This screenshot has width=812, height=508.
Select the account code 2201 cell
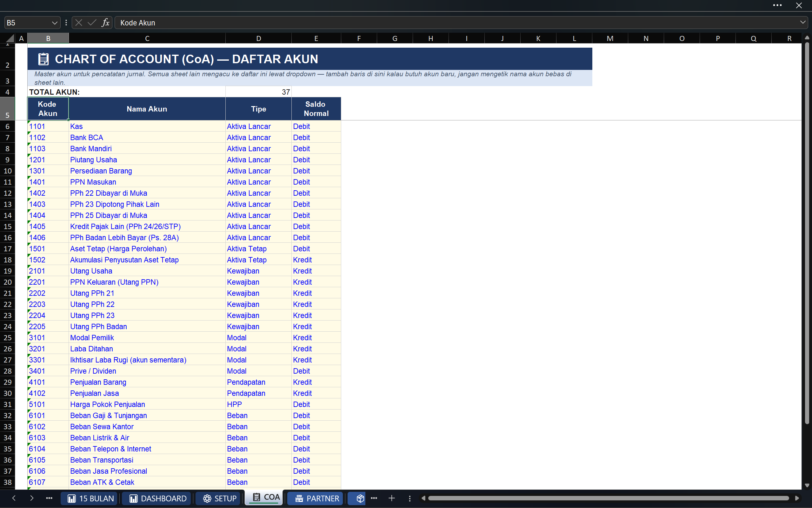point(48,282)
